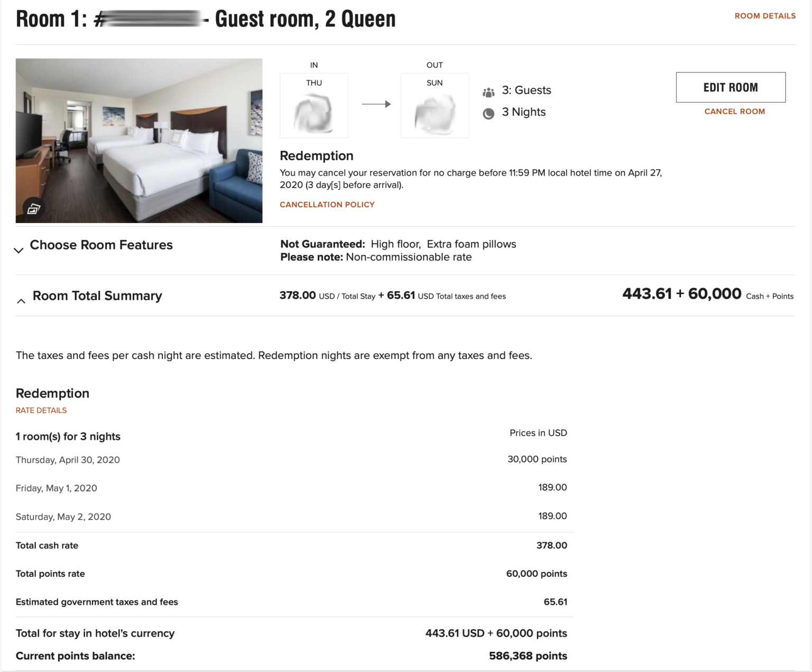Open the photo gallery icon on room image

point(34,208)
